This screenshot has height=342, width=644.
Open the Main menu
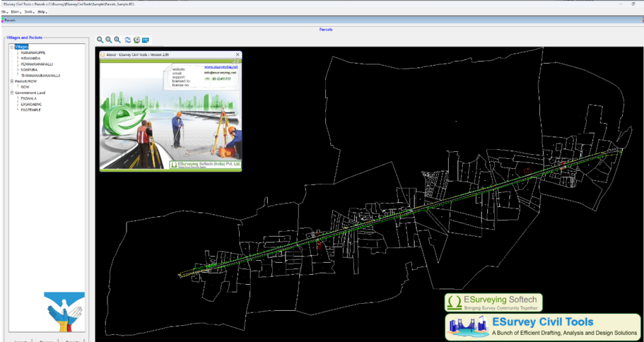(x=15, y=12)
